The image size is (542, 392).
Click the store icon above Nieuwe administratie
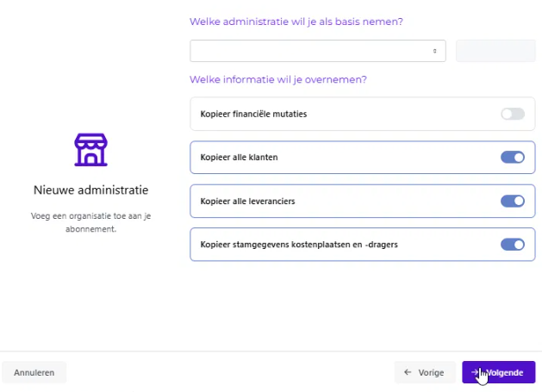tap(91, 150)
